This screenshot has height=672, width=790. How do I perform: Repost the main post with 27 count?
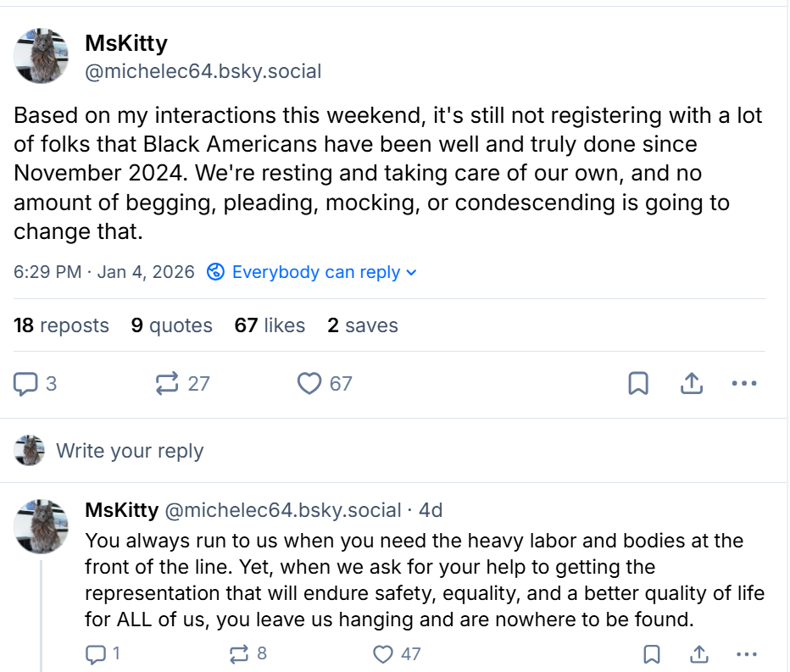pyautogui.click(x=168, y=384)
